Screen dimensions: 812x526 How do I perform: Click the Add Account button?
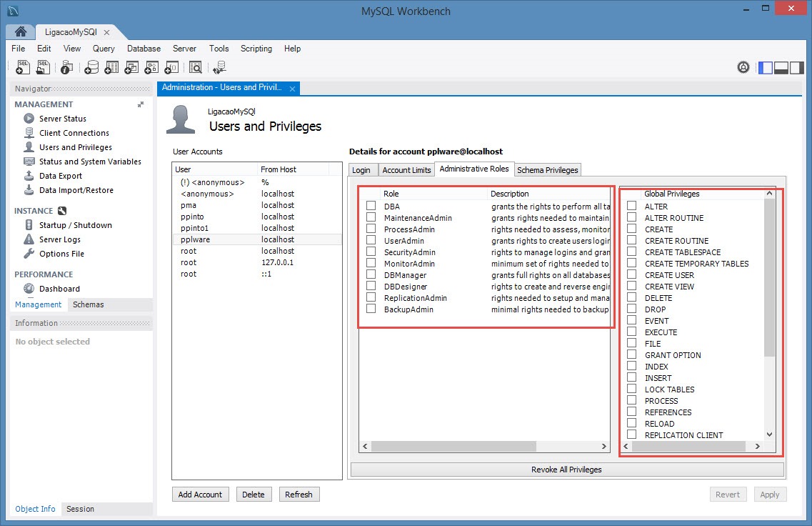200,495
